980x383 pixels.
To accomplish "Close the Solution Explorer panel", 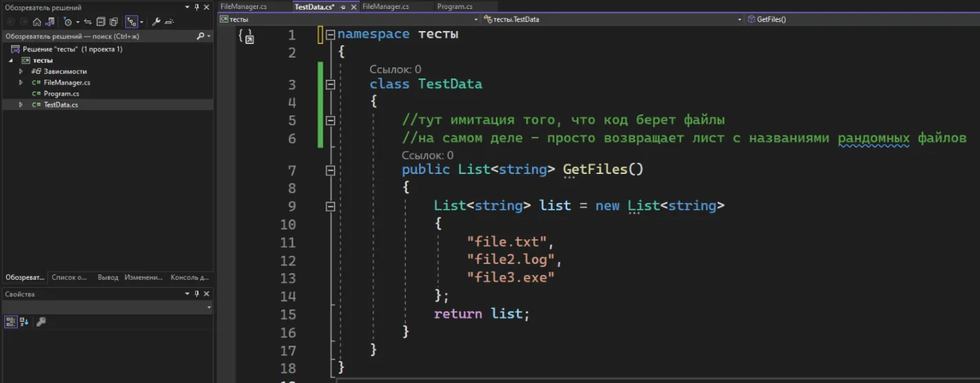I will [x=207, y=7].
